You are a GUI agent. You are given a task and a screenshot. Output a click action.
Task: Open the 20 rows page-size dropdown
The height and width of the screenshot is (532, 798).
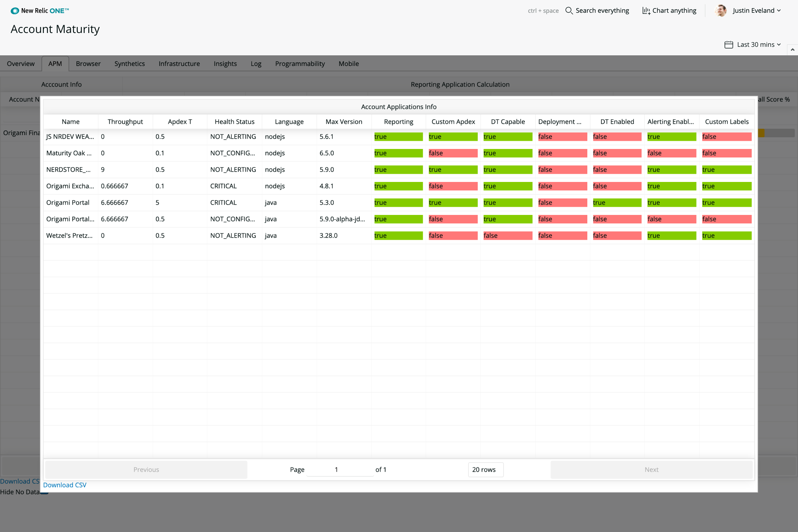[x=485, y=470]
